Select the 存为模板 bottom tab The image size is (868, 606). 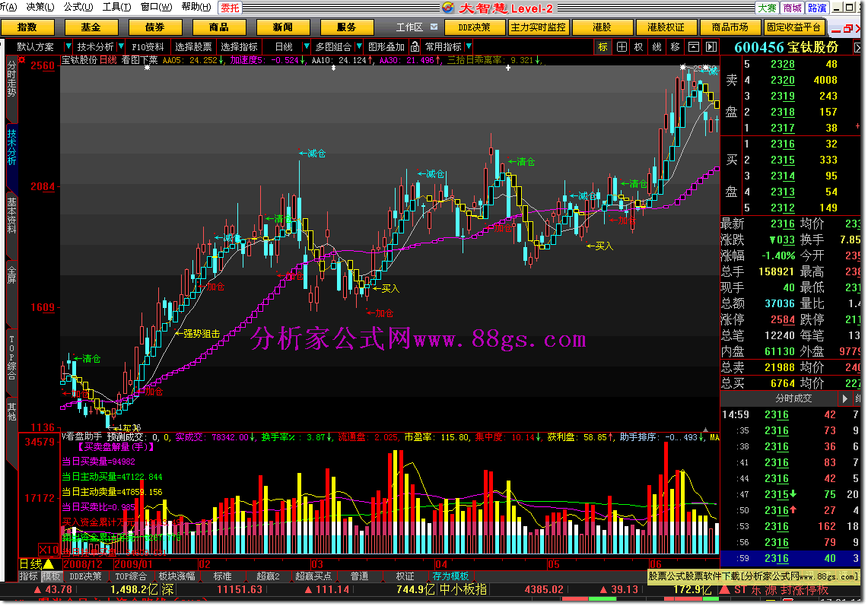[450, 576]
